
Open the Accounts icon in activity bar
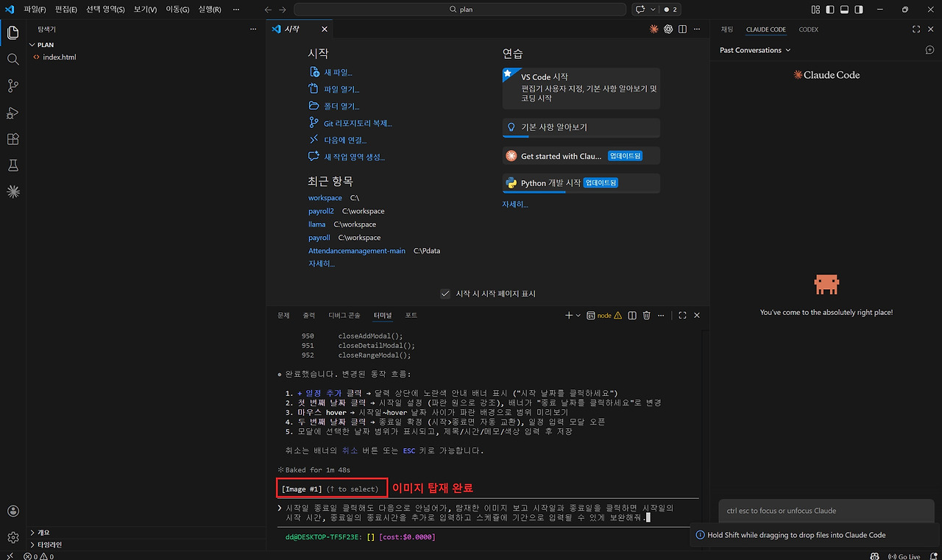click(x=13, y=511)
